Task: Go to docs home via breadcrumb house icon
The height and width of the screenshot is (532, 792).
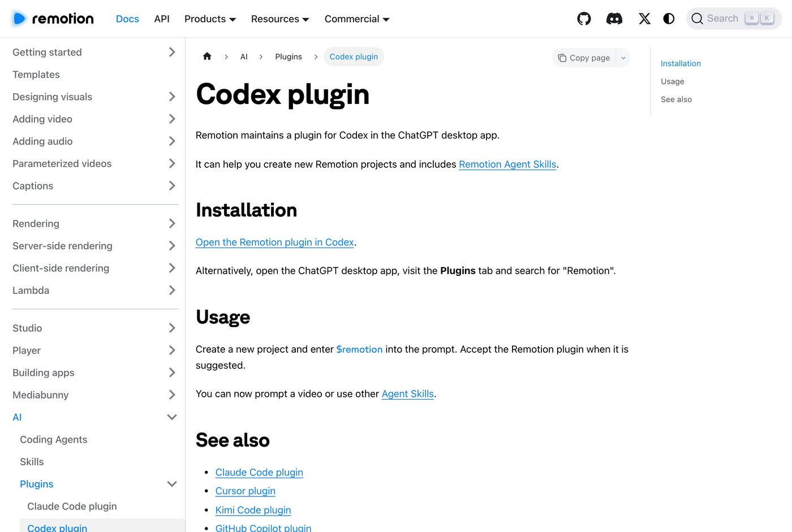Action: coord(207,57)
